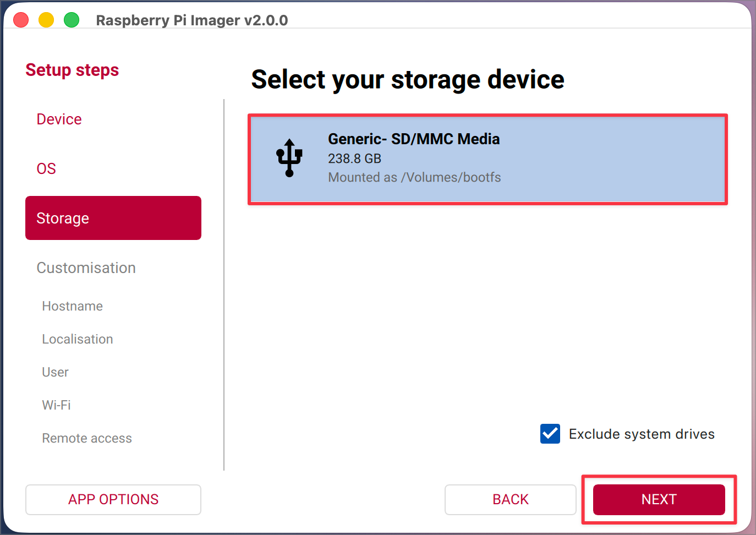
Task: Open the Wi-Fi configuration step
Action: click(x=56, y=405)
